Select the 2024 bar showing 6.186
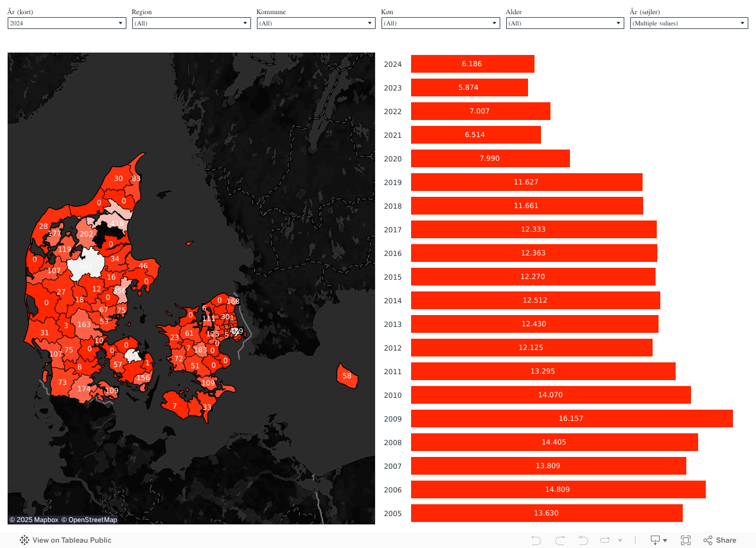Screen dimensions: 756x548 pyautogui.click(x=472, y=64)
